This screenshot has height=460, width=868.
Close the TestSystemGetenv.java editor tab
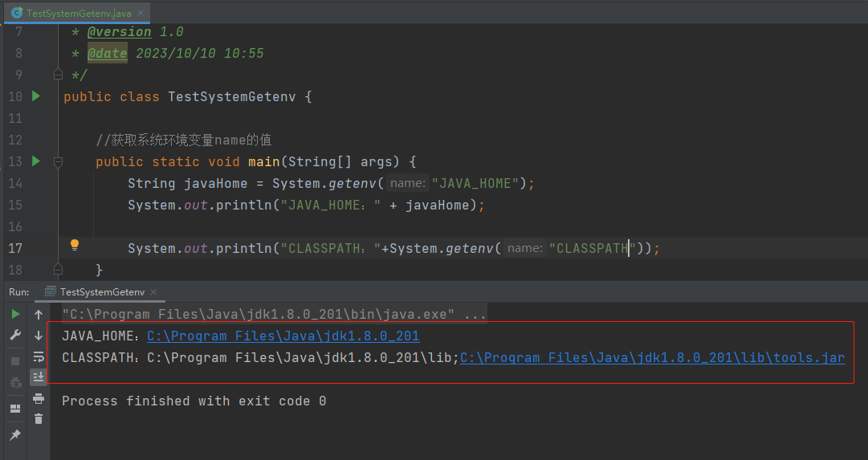[x=141, y=13]
